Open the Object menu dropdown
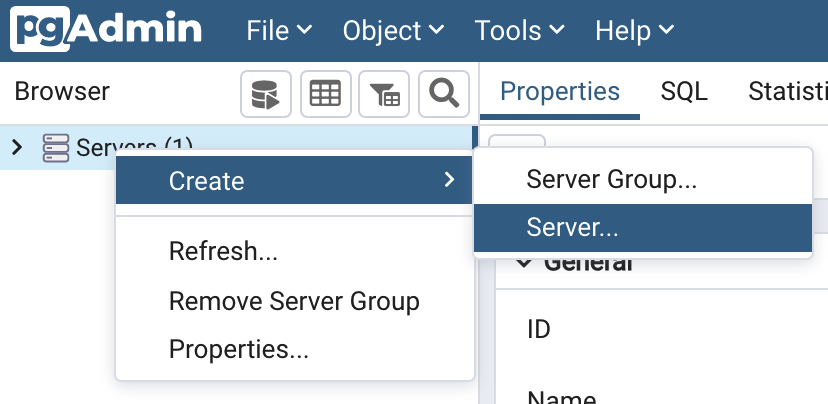Viewport: 828px width, 404px height. pos(393,31)
